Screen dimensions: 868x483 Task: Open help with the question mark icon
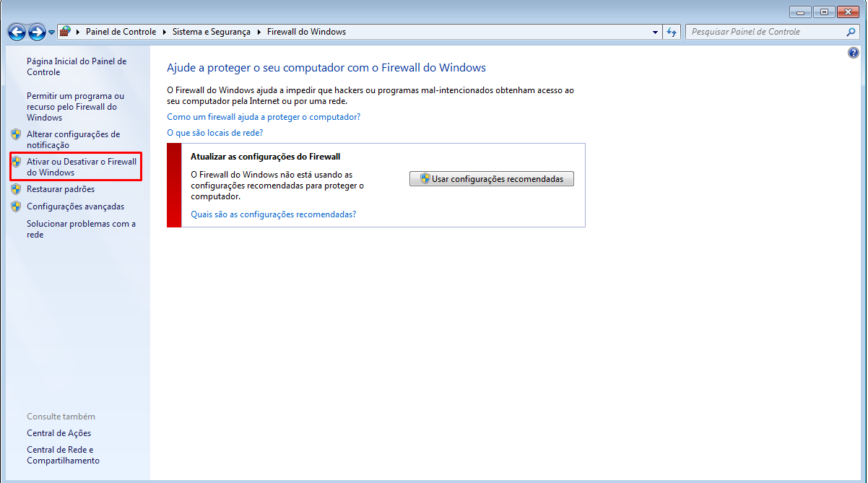tap(854, 53)
